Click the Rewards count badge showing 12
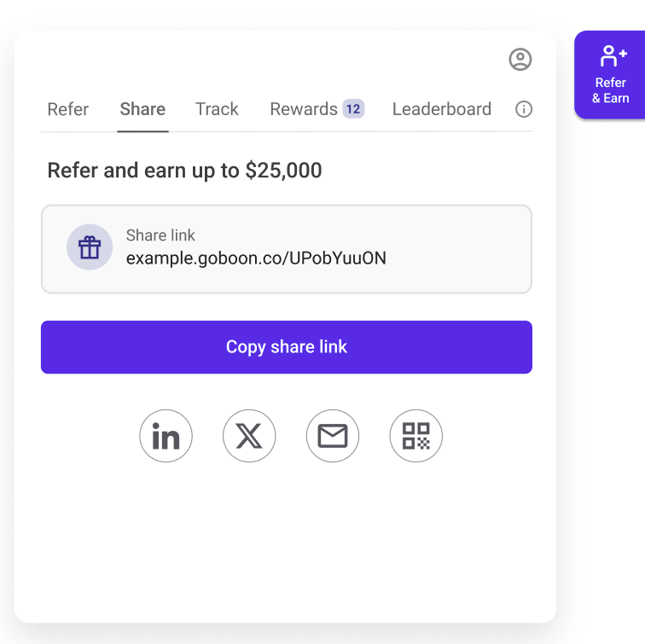The height and width of the screenshot is (644, 645). point(353,109)
